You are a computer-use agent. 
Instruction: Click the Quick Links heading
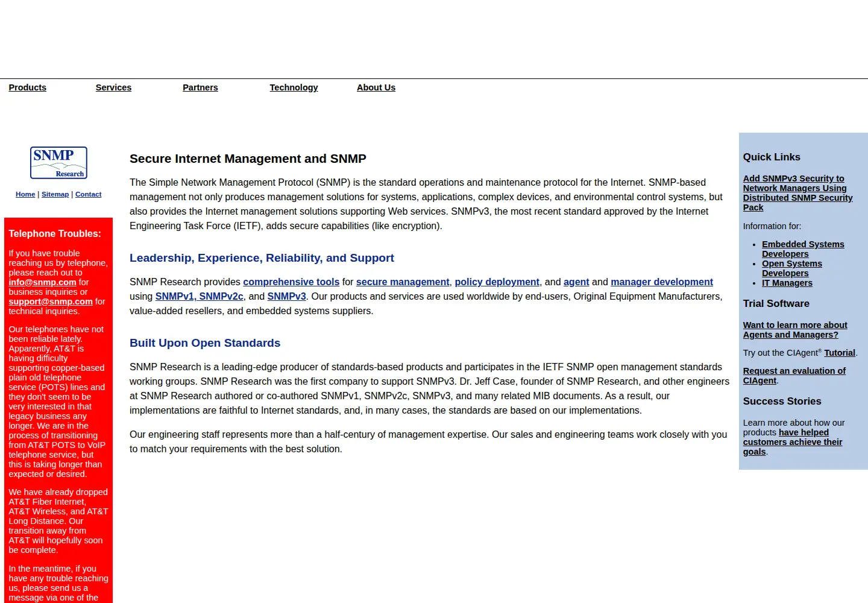click(772, 157)
